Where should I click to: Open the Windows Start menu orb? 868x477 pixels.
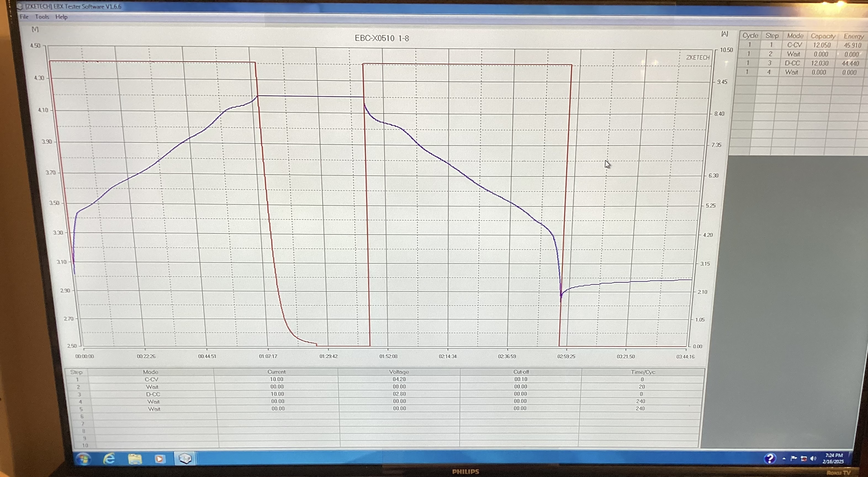tap(83, 459)
